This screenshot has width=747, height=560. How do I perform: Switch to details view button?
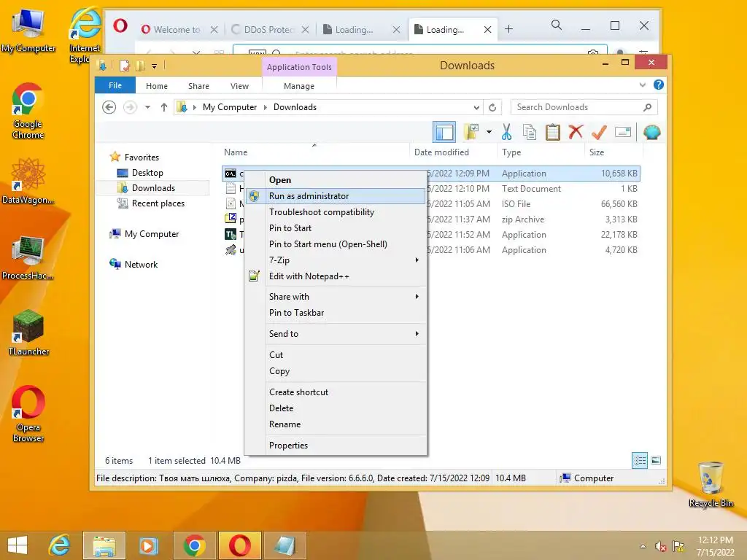pyautogui.click(x=639, y=461)
